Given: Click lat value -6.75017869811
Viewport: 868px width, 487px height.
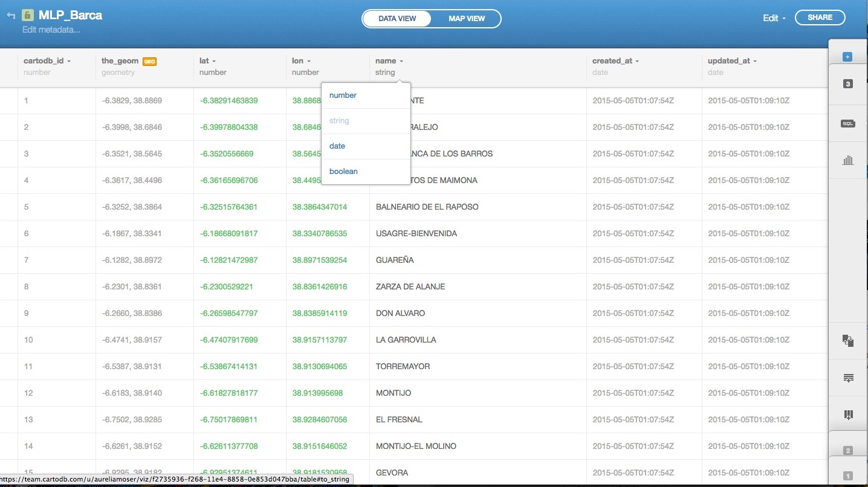Looking at the screenshot, I should 229,420.
